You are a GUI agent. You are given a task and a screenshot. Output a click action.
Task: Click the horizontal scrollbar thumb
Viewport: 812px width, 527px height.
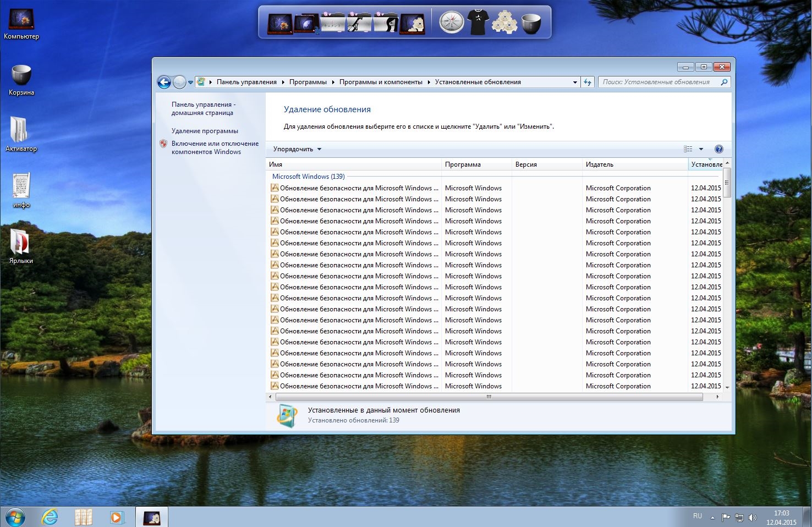(x=489, y=397)
